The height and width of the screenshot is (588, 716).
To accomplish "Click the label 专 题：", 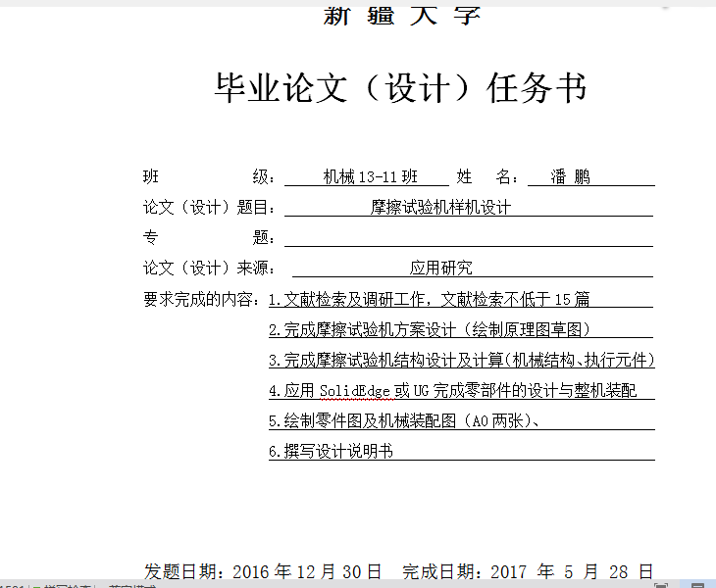I will (210, 238).
